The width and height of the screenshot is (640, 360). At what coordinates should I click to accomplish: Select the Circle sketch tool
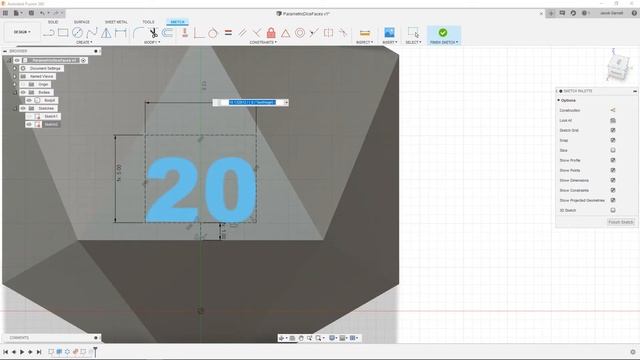[77, 33]
